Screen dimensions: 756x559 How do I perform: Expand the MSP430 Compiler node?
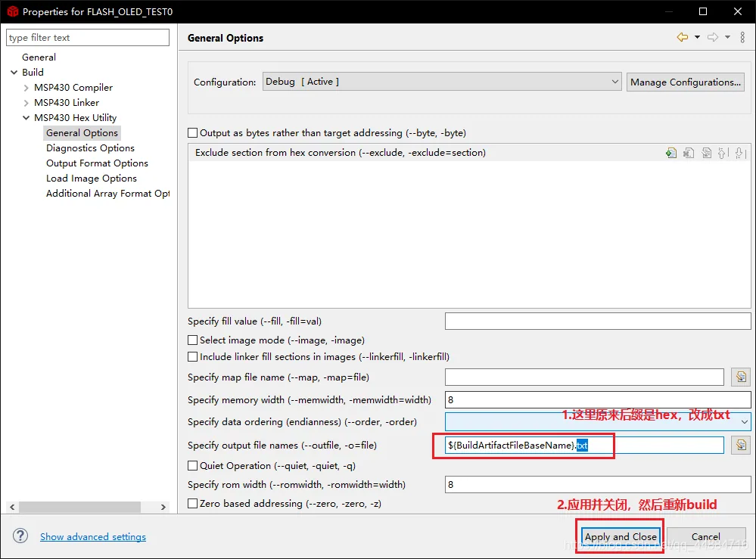[x=26, y=88]
